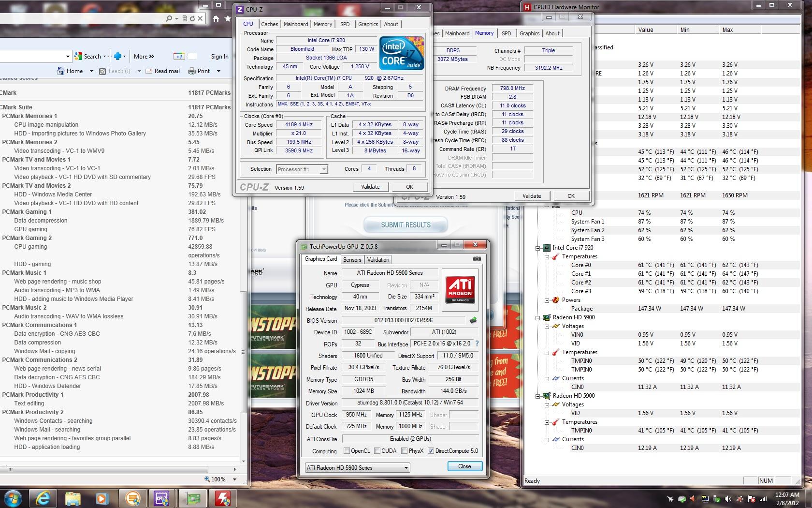This screenshot has height=508, width=812.
Task: Click the Google +1 toolbar button
Action: [x=179, y=57]
